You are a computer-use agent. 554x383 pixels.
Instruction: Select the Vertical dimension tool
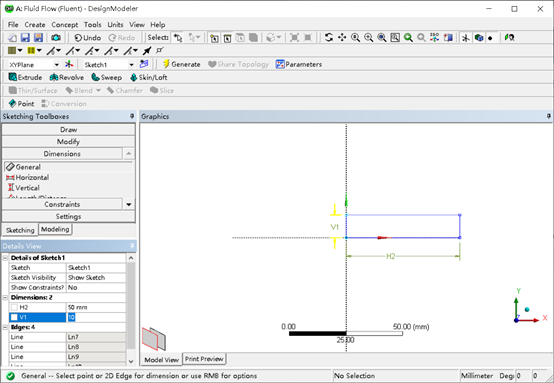click(23, 188)
